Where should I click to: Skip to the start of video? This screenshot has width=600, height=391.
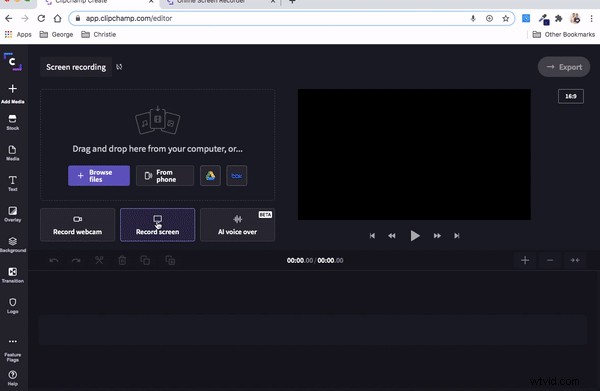click(x=372, y=236)
